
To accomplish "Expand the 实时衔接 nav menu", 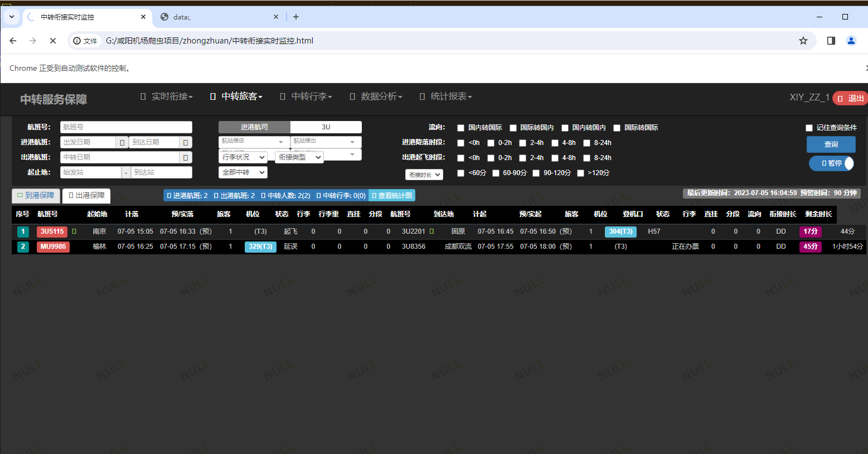I will click(167, 96).
